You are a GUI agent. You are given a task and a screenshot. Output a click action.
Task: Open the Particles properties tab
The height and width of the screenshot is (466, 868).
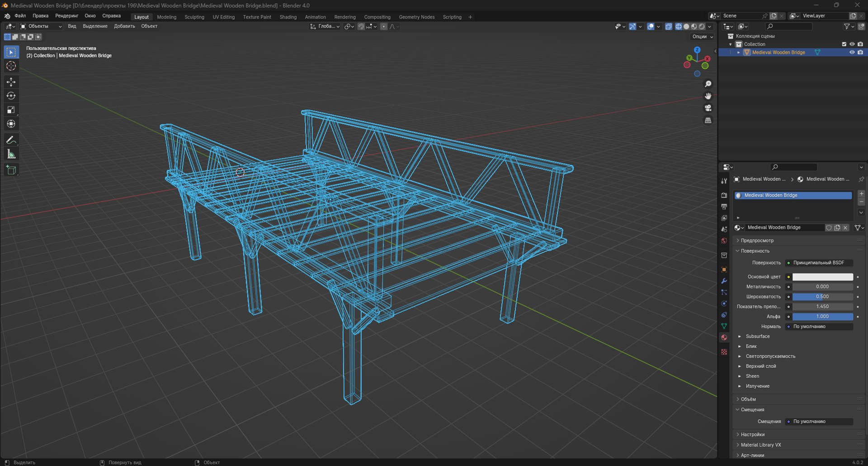tap(724, 292)
